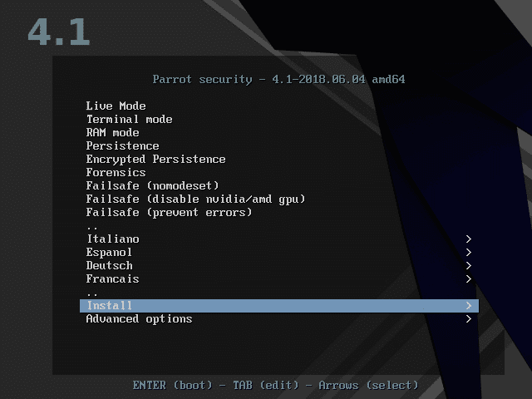Choose Terminal mode from boot menu
The width and height of the screenshot is (532, 399).
point(129,119)
